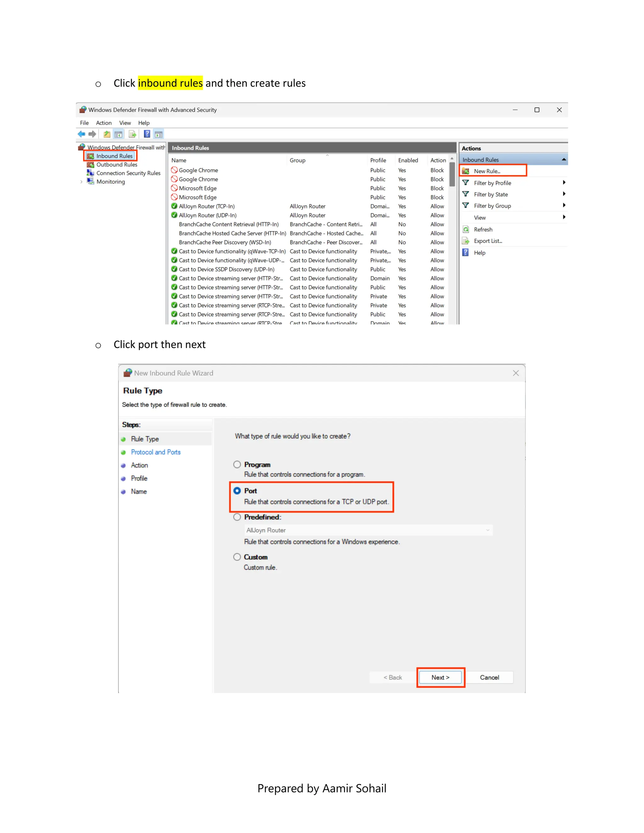Select Outbound Rules in the tree
The width and height of the screenshot is (644, 833).
click(x=116, y=164)
